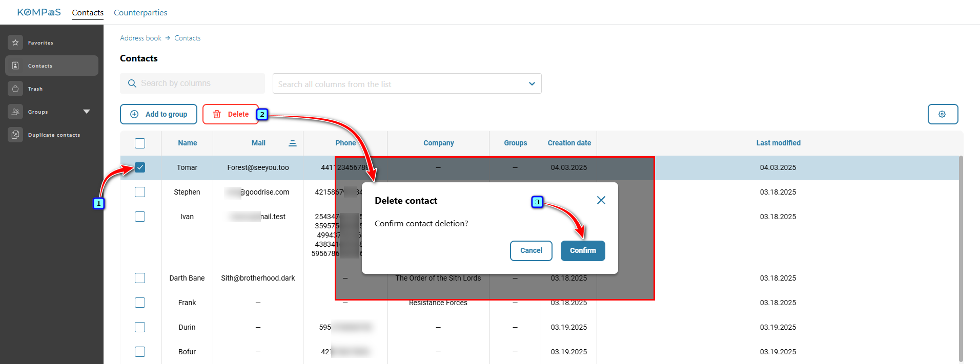This screenshot has width=980, height=364.
Task: Click the search magnifier icon
Action: click(x=132, y=83)
